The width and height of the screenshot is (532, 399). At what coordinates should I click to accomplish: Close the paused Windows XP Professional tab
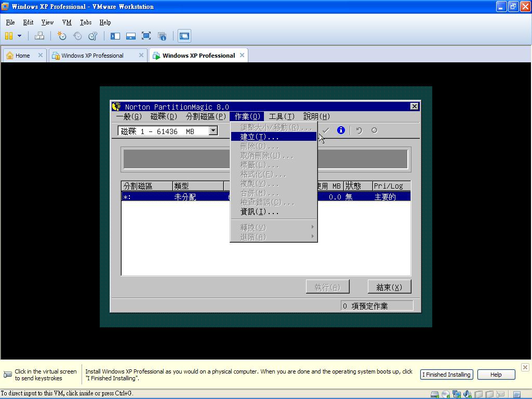(x=141, y=55)
